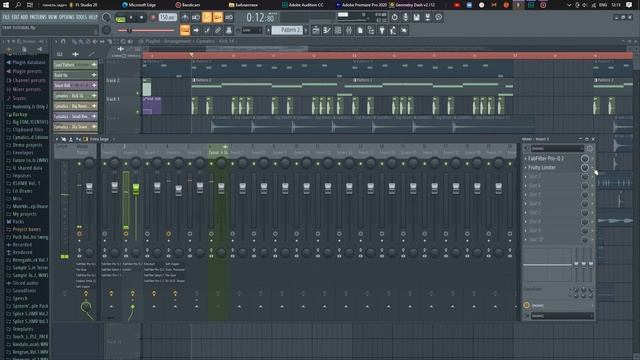This screenshot has width=640, height=360.
Task: Open the Channel rack view icon
Action: point(338,30)
